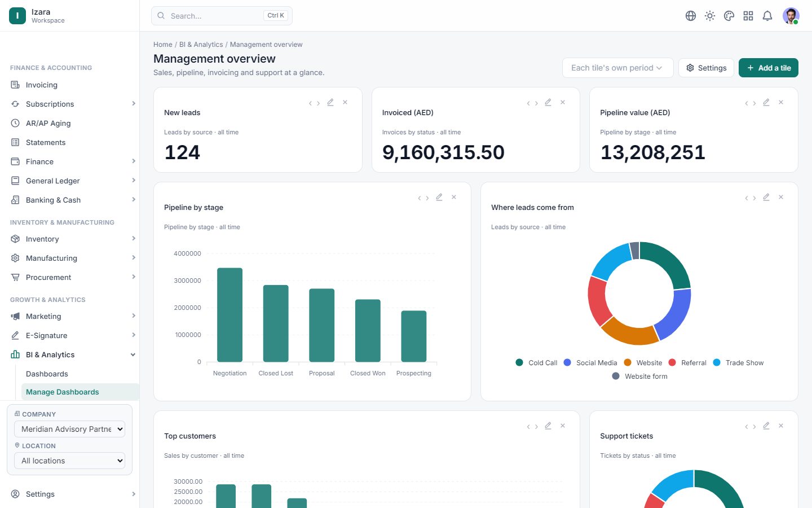The image size is (812, 508).
Task: Edit the Support tickets tile
Action: [766, 426]
